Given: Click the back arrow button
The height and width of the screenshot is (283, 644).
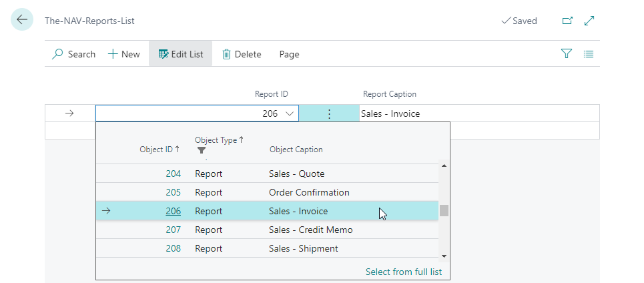Looking at the screenshot, I should coord(22,20).
